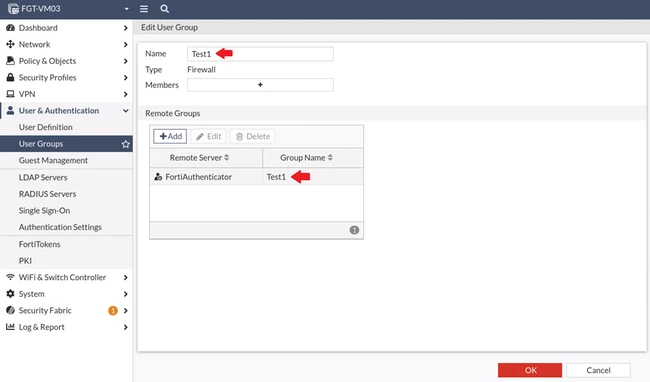Open the search magnifier icon
Screen dimensions: 650x382
coord(165,9)
